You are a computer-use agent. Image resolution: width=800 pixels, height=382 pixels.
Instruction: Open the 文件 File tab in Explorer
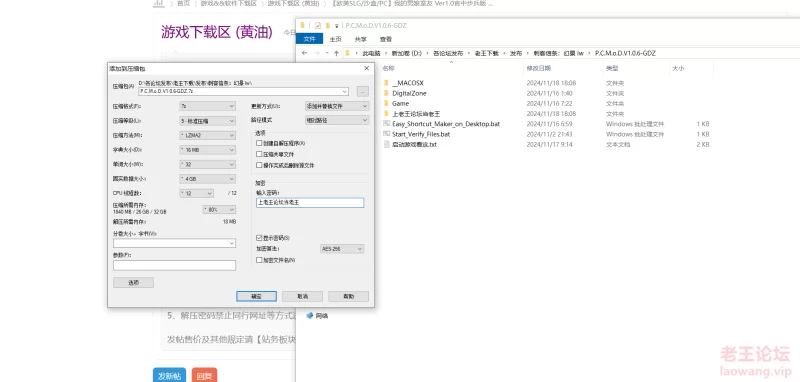point(309,39)
